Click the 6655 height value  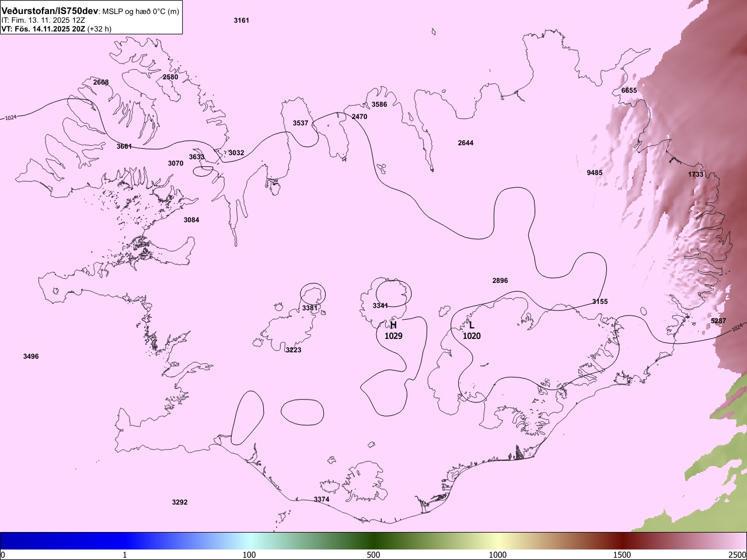click(x=629, y=90)
